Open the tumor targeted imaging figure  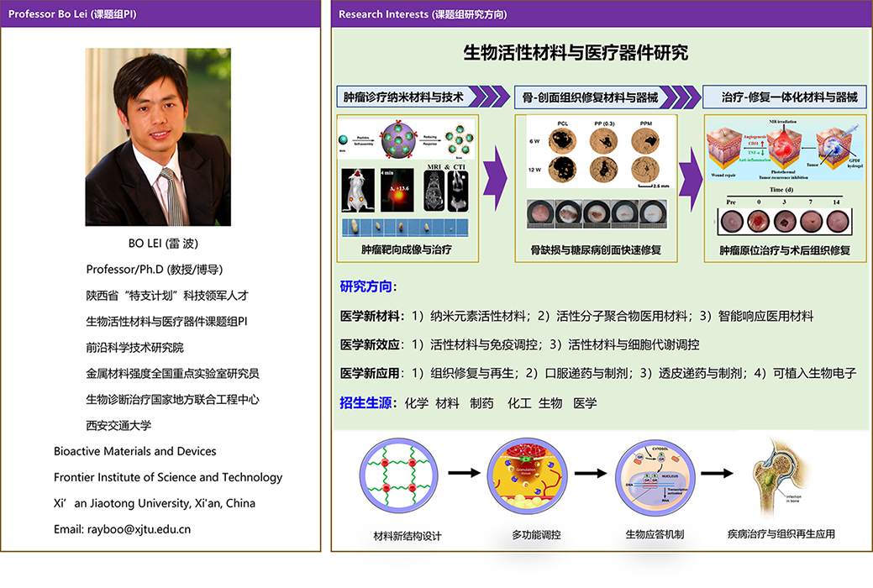[x=407, y=186]
